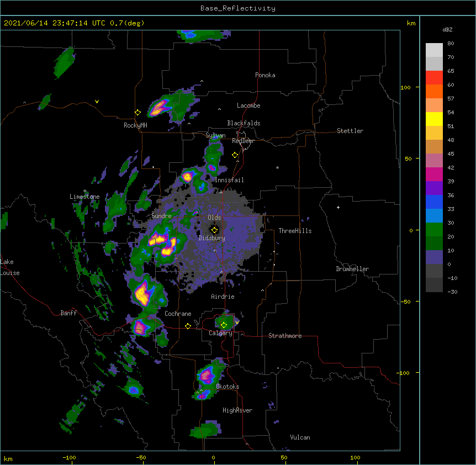The image size is (476, 465).
Task: Click the purple 10 dBZ legend swatch
Action: 434,257
